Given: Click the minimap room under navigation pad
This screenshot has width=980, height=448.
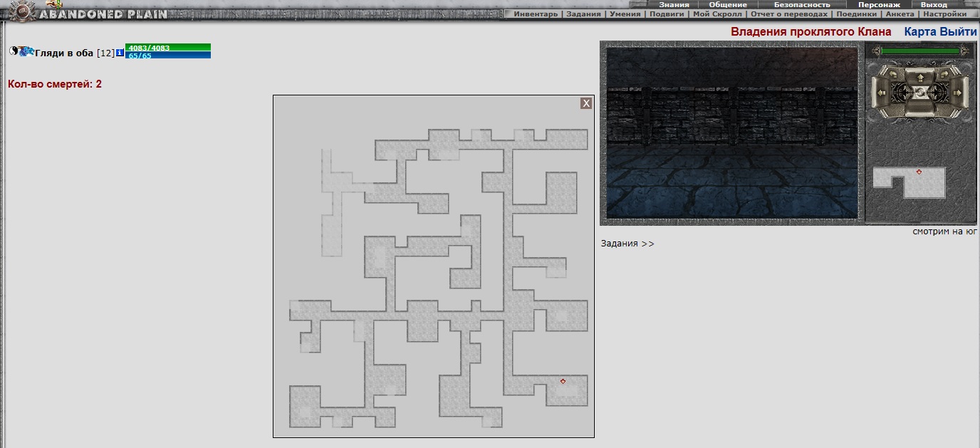Looking at the screenshot, I should click(x=909, y=182).
